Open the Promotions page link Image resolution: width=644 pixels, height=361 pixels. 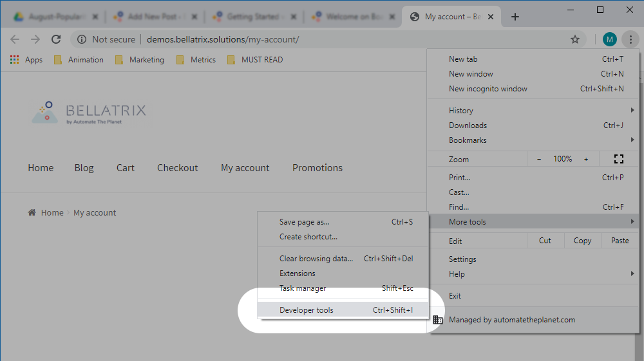click(317, 168)
